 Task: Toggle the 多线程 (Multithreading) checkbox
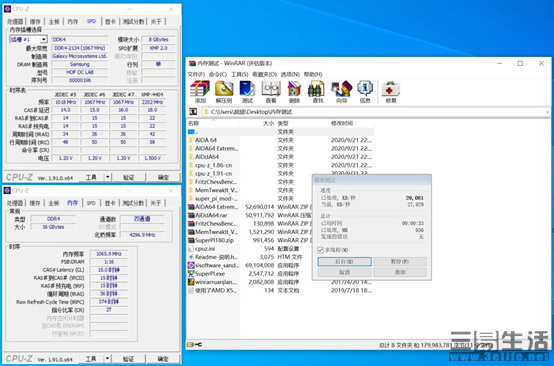(x=320, y=250)
